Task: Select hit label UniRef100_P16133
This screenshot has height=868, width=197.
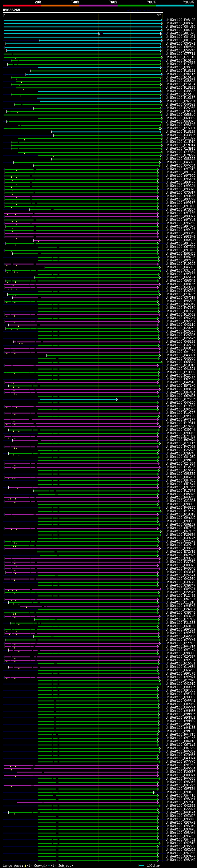Action: (180, 61)
